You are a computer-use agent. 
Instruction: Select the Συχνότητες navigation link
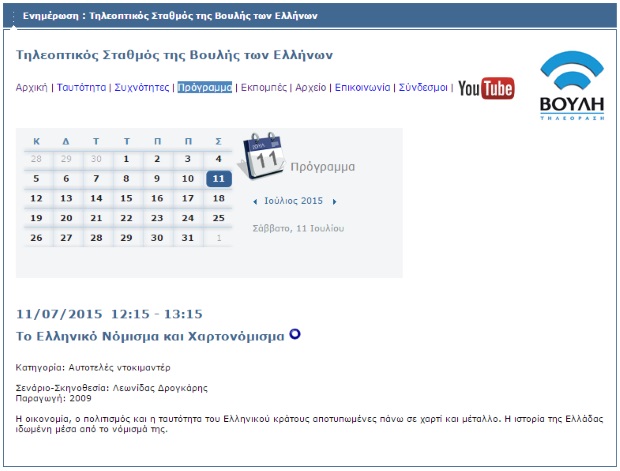coord(141,88)
